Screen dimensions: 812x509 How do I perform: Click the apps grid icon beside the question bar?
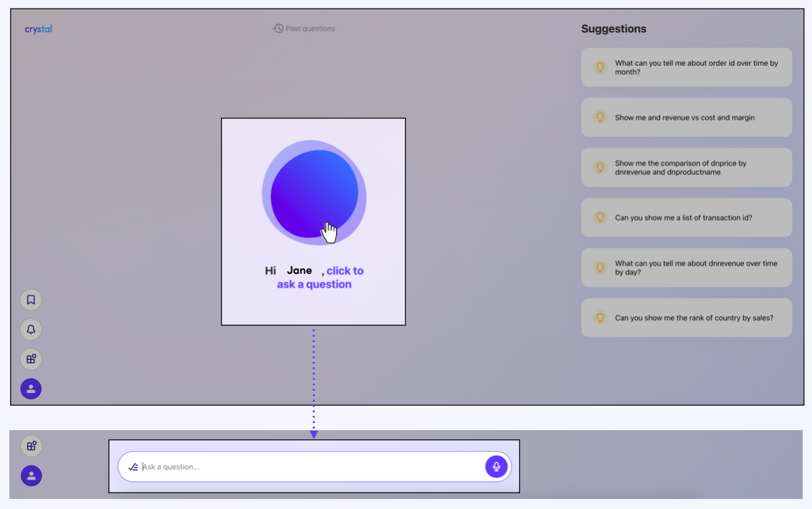tap(32, 446)
